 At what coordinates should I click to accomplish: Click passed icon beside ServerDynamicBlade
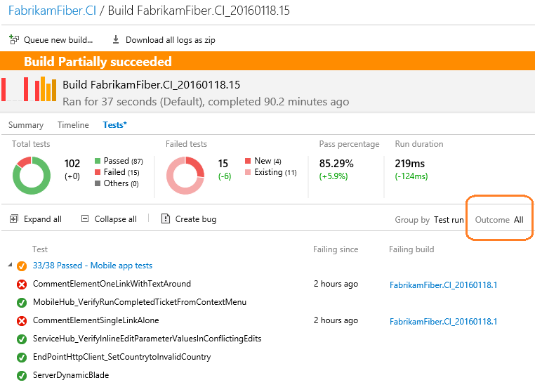click(x=22, y=376)
